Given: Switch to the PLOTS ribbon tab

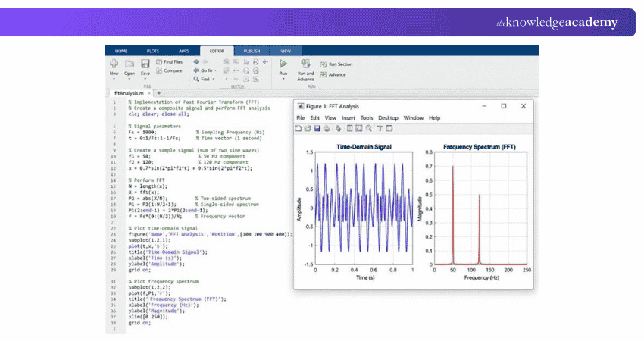Looking at the screenshot, I should tap(153, 51).
